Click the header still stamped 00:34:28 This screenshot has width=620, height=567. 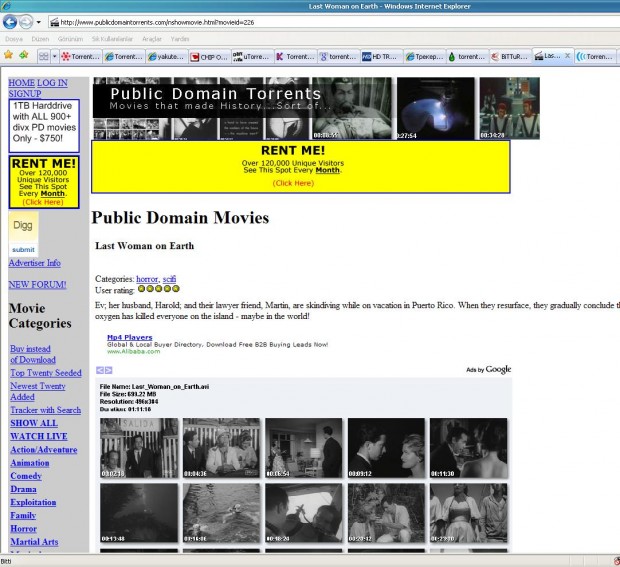pos(509,108)
